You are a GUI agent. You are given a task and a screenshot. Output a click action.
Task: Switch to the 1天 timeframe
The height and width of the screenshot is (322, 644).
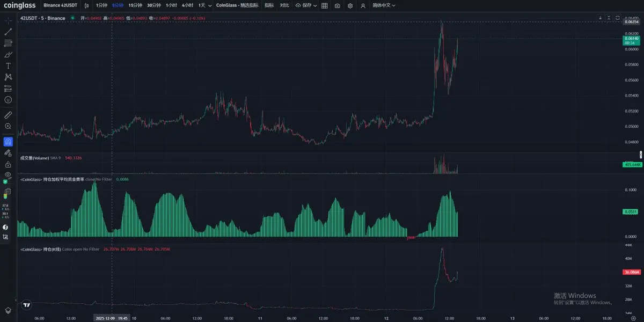201,5
